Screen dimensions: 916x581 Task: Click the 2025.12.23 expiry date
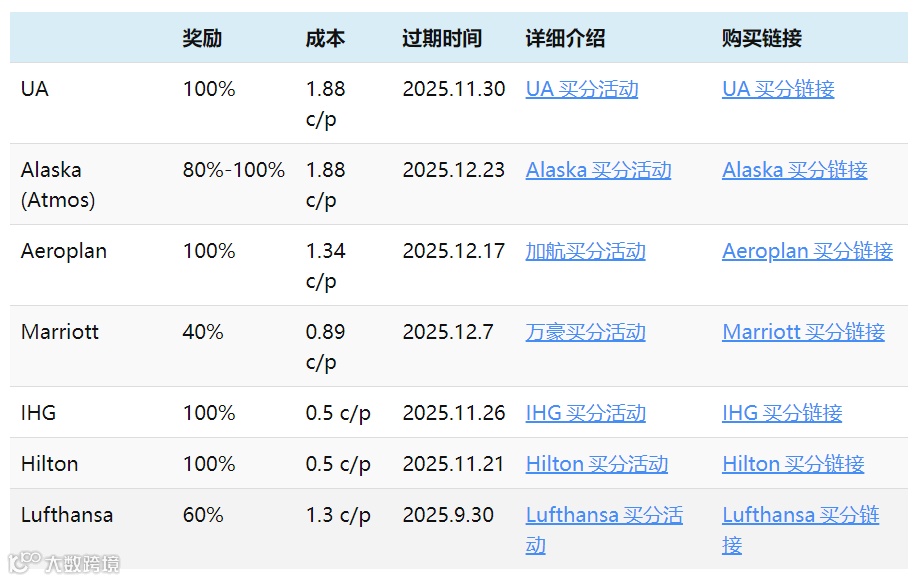pos(454,171)
